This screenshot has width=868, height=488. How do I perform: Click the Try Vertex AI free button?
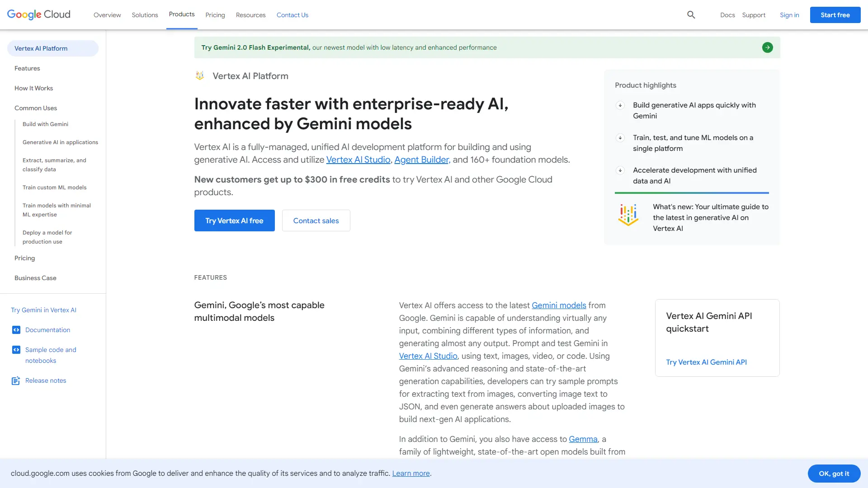[234, 221]
